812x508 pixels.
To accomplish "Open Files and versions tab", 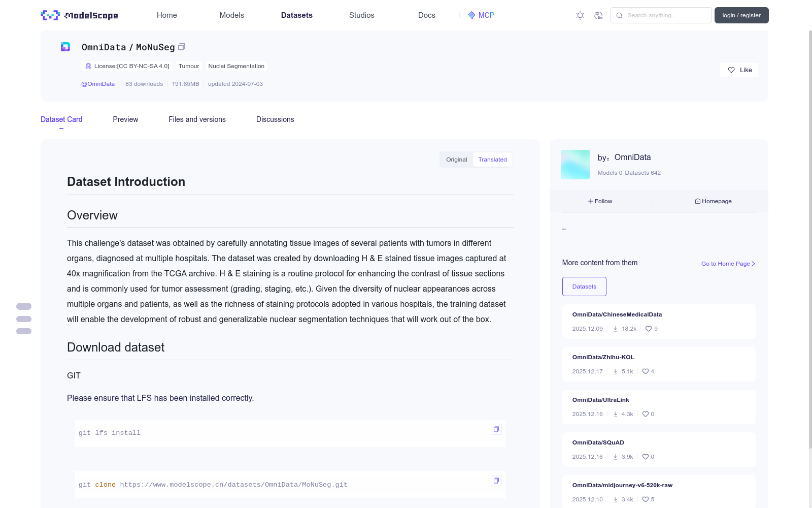I will 197,119.
